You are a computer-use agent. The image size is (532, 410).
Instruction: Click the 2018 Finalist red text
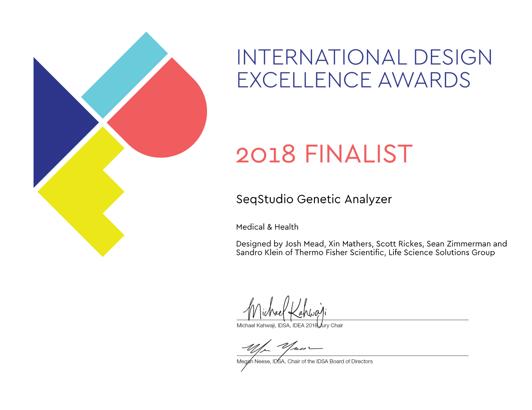(x=324, y=154)
